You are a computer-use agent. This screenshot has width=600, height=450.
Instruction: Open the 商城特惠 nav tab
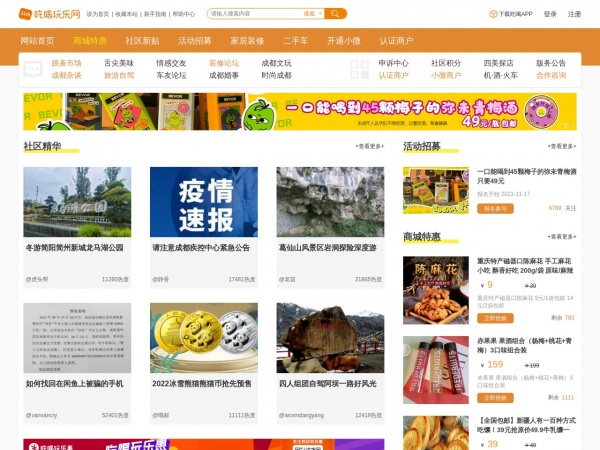click(x=90, y=41)
